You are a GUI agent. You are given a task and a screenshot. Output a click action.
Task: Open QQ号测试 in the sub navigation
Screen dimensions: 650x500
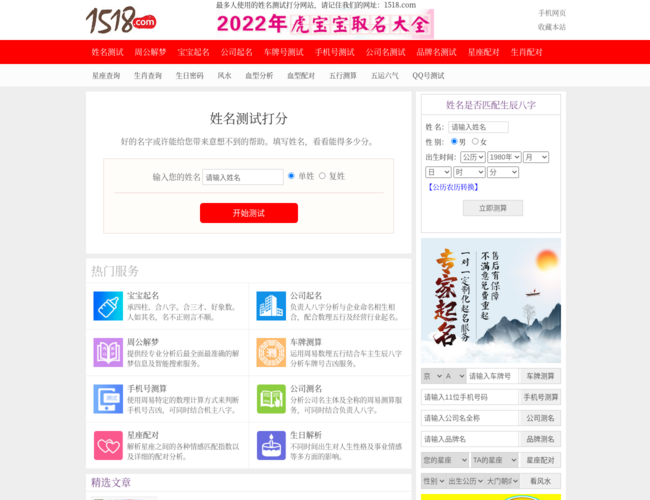tap(428, 75)
